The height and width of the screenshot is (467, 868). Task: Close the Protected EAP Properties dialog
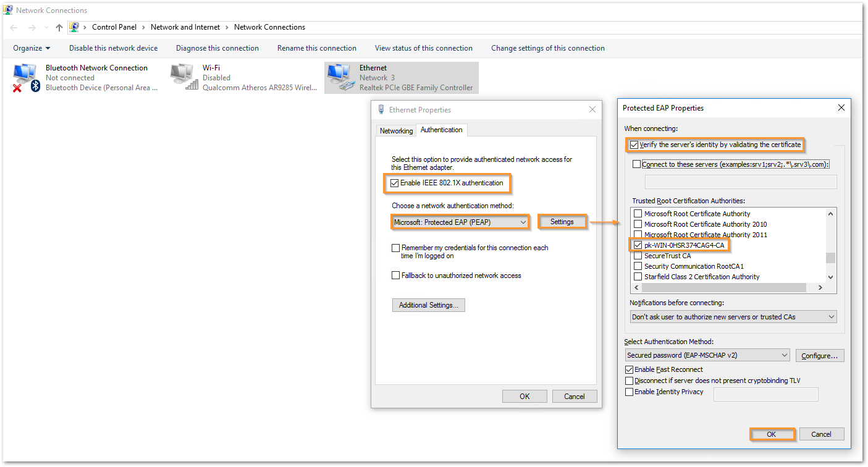click(x=841, y=108)
